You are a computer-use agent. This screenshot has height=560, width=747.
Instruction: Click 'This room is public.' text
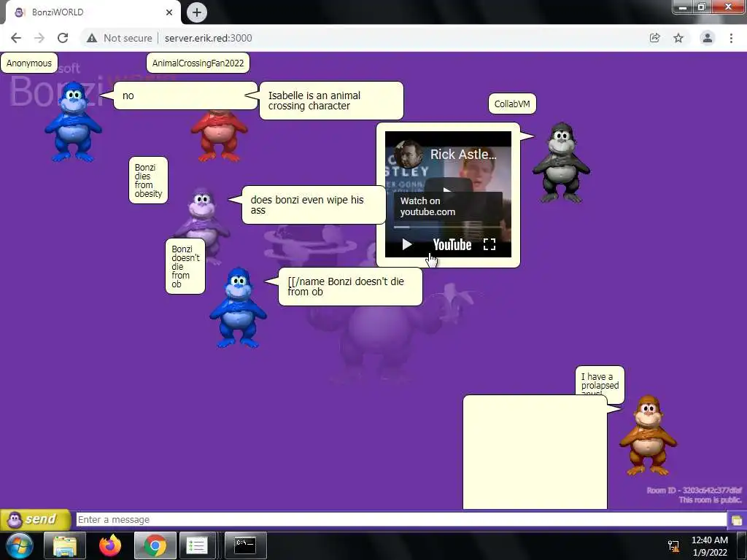tap(711, 499)
